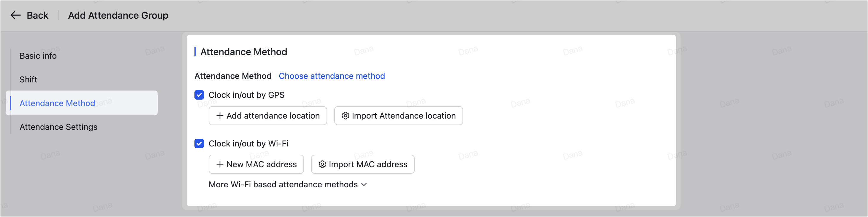This screenshot has height=217, width=868.
Task: Click the New MAC address button
Action: pyautogui.click(x=256, y=164)
